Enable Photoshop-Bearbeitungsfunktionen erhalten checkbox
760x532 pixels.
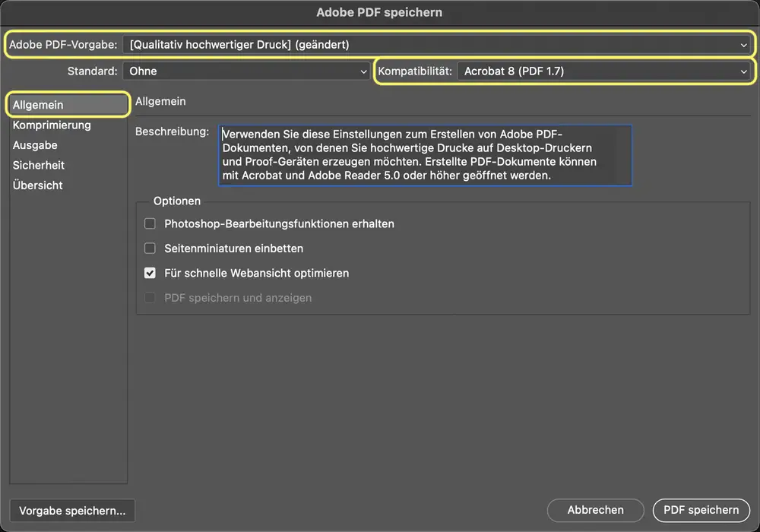coord(150,223)
